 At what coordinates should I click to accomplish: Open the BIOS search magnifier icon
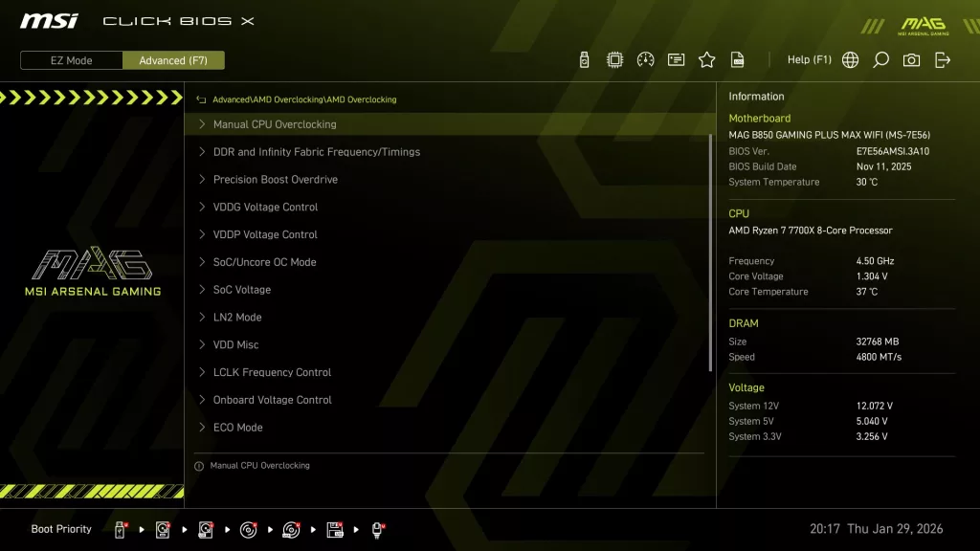pos(880,59)
